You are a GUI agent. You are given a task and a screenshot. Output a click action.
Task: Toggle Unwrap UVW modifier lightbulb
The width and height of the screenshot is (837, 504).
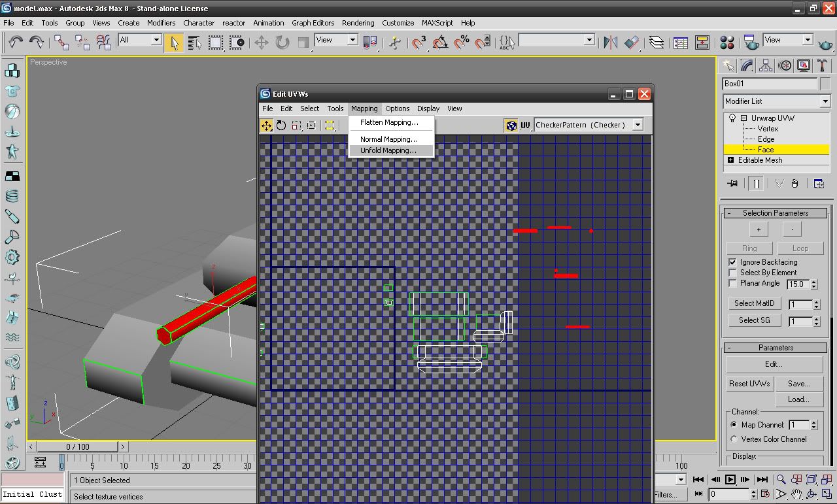coord(732,118)
